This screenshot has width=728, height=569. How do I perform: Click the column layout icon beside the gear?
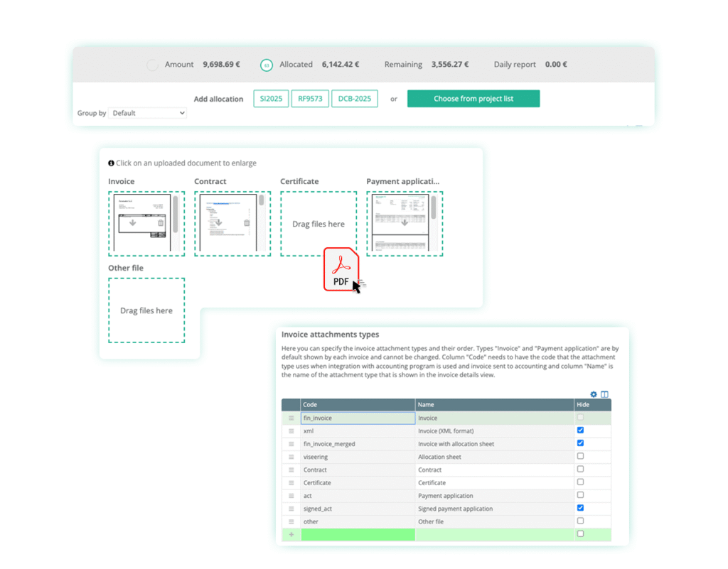[605, 394]
